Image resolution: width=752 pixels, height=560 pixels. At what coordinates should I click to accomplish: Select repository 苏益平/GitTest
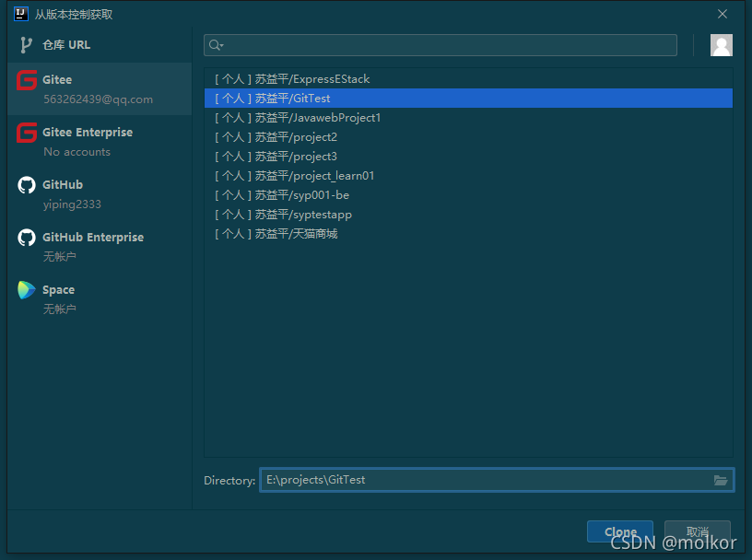[468, 99]
